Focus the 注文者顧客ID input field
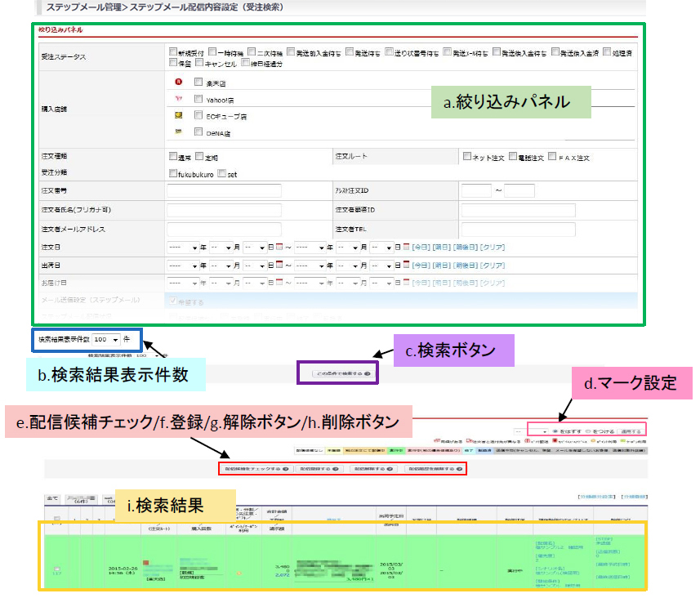Image resolution: width=700 pixels, height=598 pixels. point(519,210)
